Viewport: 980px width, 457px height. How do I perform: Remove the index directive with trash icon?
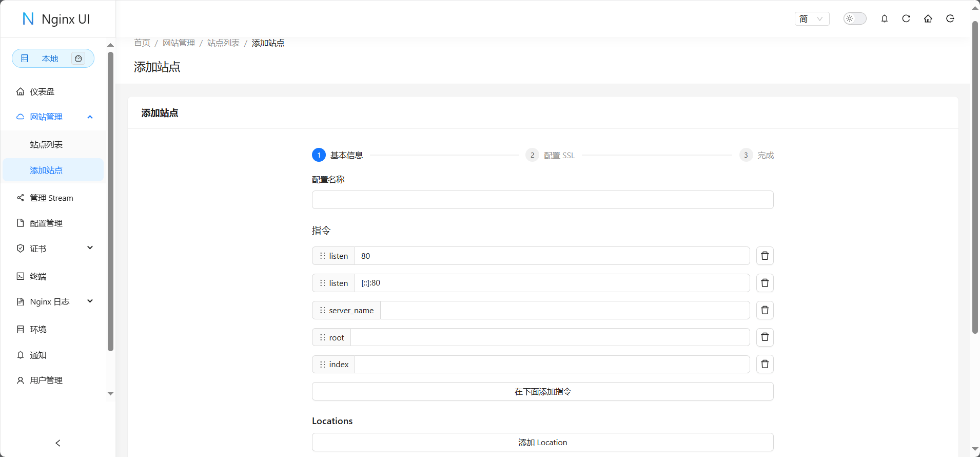pyautogui.click(x=765, y=364)
